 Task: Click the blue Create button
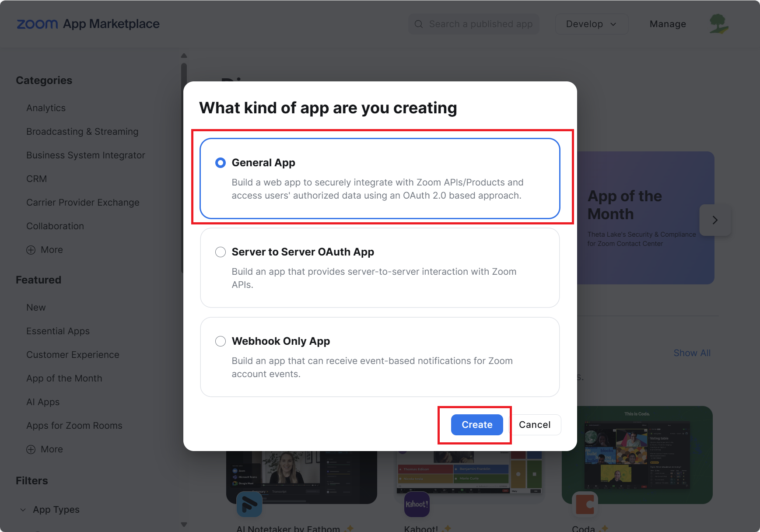pos(477,425)
